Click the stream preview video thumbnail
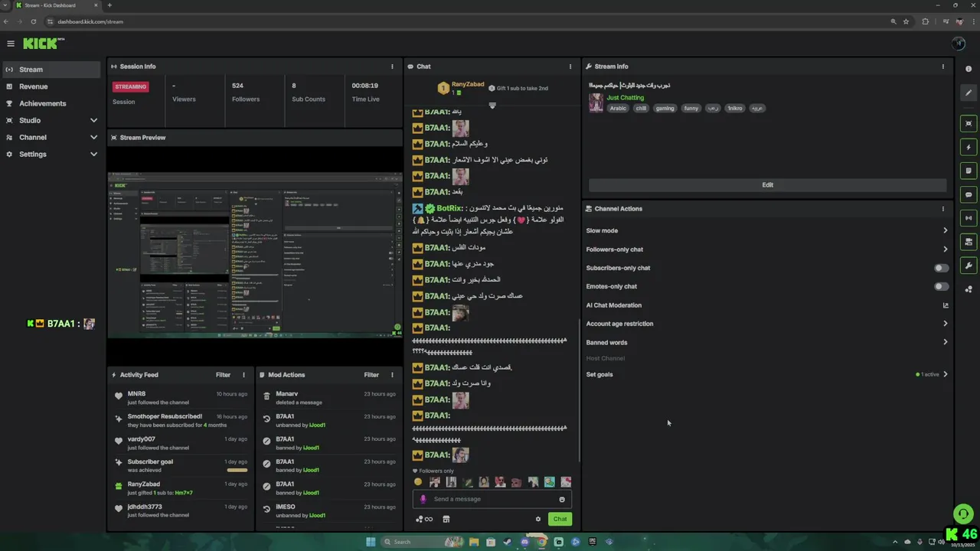 [254, 256]
